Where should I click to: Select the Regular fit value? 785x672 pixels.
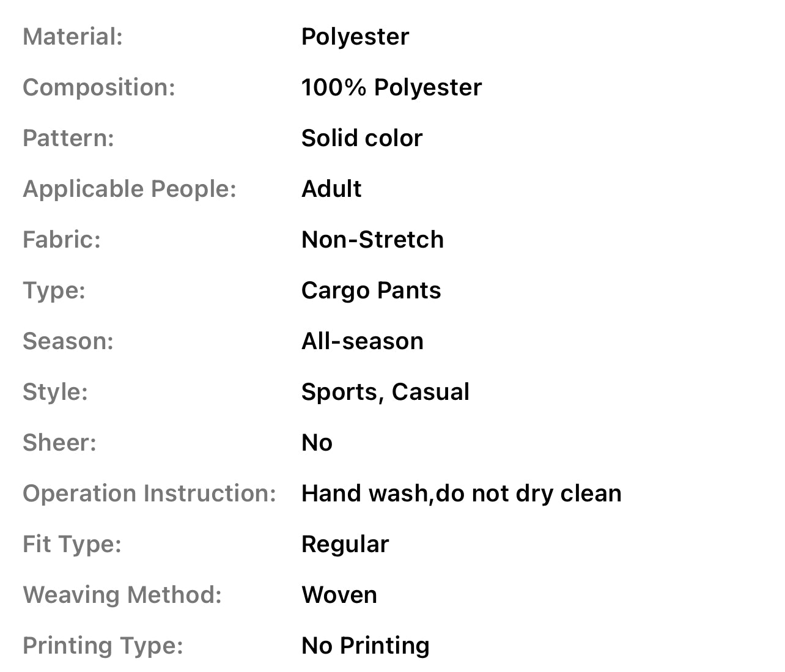(345, 544)
